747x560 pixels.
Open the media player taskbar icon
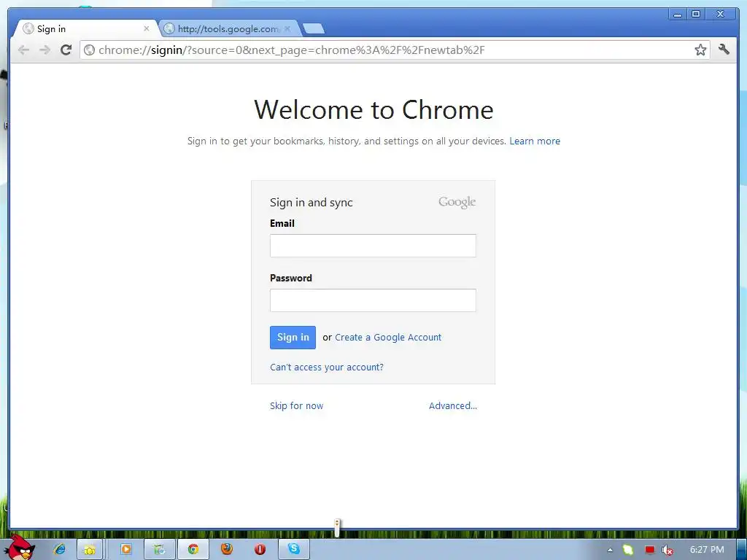(125, 550)
